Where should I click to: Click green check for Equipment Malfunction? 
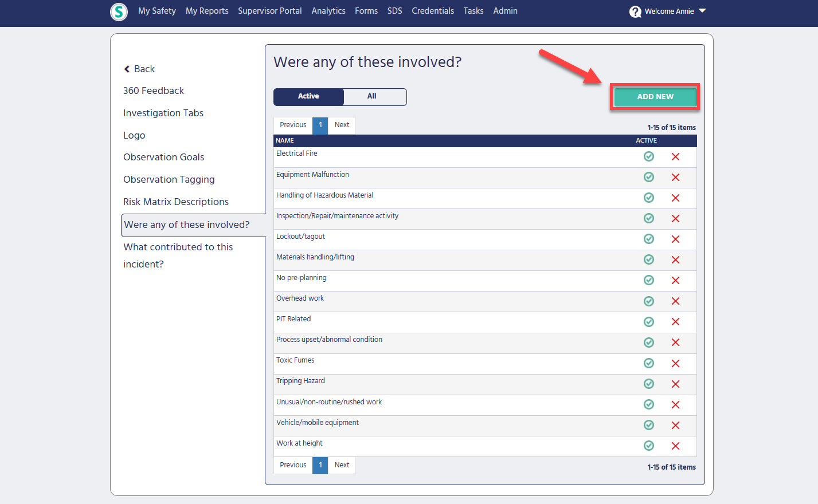[x=649, y=177]
